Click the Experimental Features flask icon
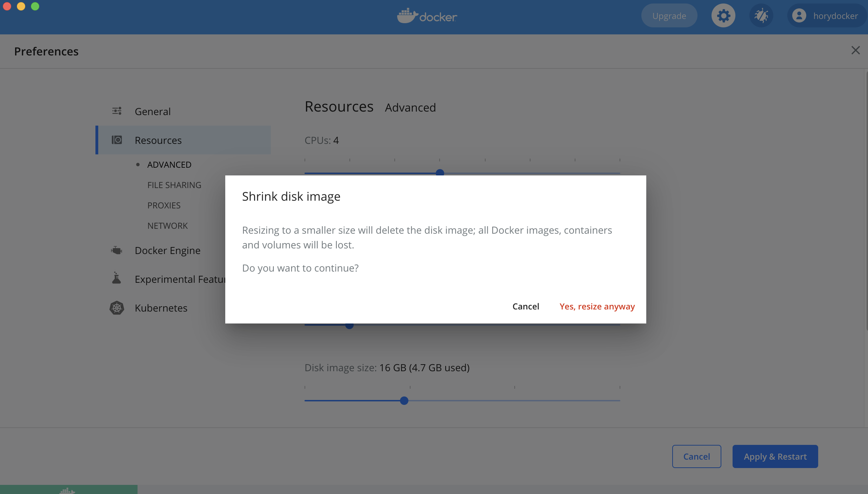Screen dimensions: 868x494 click(x=116, y=278)
